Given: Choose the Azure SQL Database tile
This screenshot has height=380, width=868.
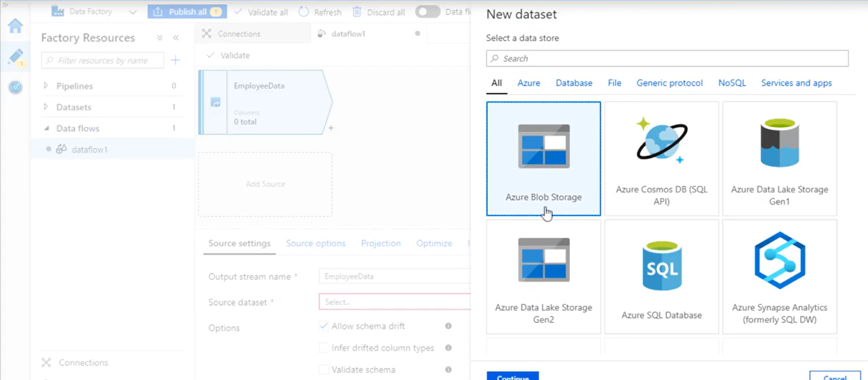Looking at the screenshot, I should [661, 277].
